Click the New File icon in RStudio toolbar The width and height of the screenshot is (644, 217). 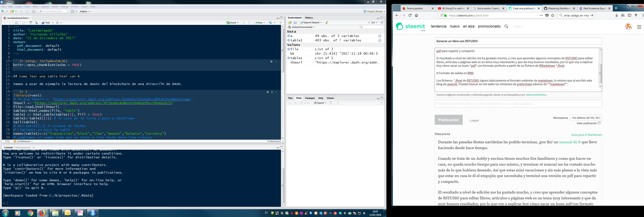[x=3, y=11]
